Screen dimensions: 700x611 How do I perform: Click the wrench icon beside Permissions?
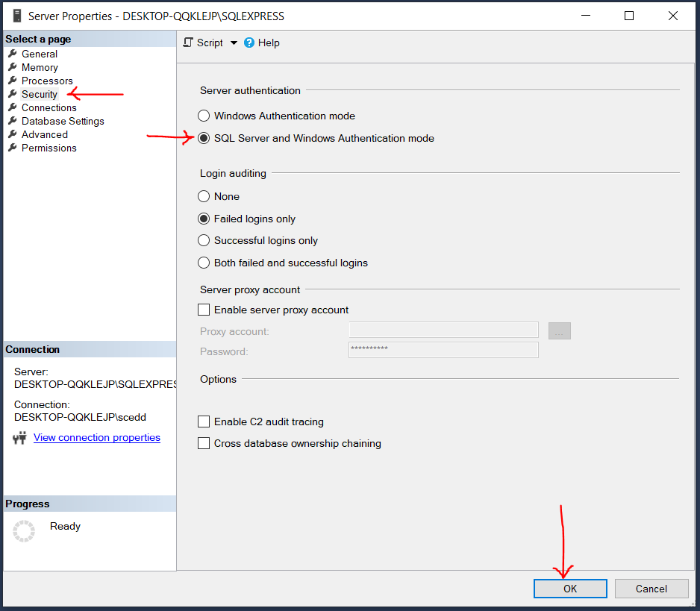(13, 147)
